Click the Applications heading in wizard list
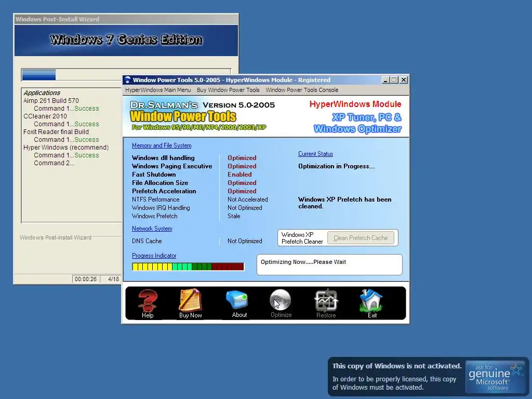The height and width of the screenshot is (399, 532). 42,93
